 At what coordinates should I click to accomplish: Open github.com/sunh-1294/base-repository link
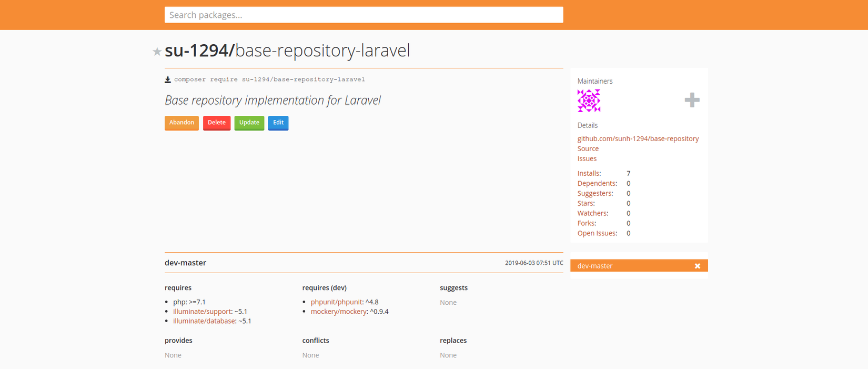[x=638, y=138]
